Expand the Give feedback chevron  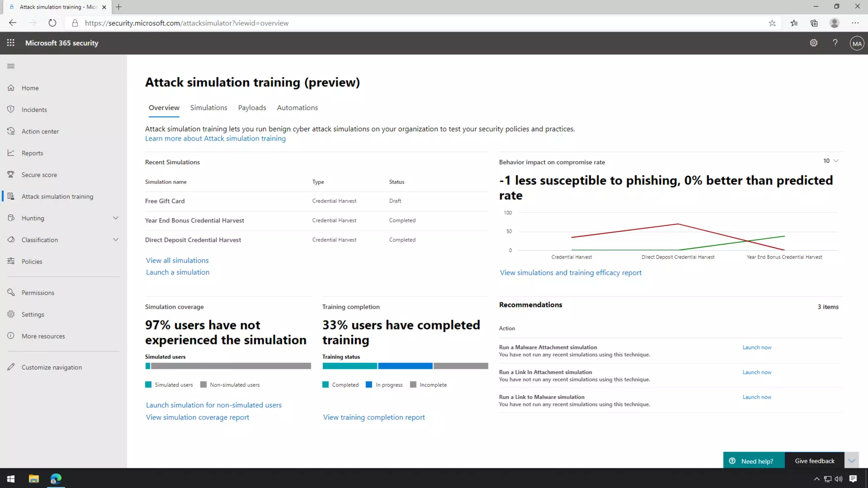[x=851, y=461]
